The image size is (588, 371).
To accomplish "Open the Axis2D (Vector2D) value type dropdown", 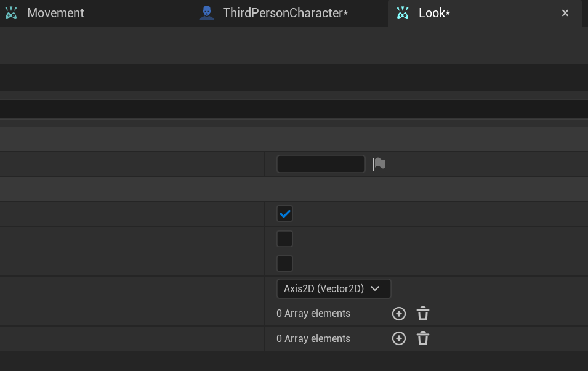I will point(333,288).
